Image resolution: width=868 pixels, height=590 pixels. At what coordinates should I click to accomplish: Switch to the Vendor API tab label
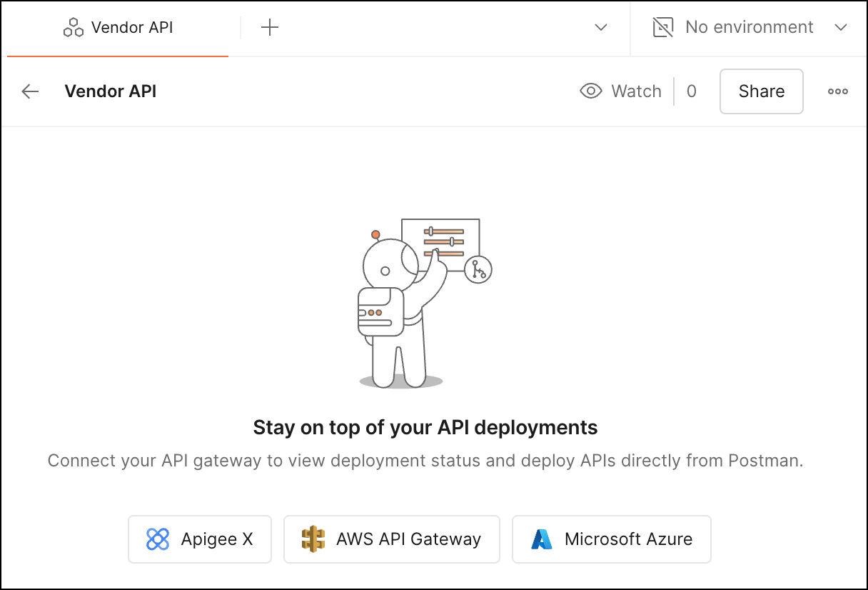(x=132, y=28)
